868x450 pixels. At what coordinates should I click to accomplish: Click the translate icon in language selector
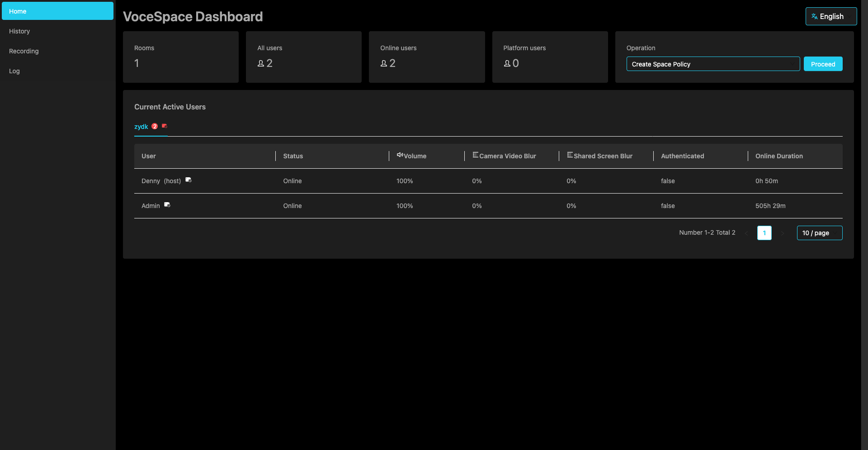(814, 16)
